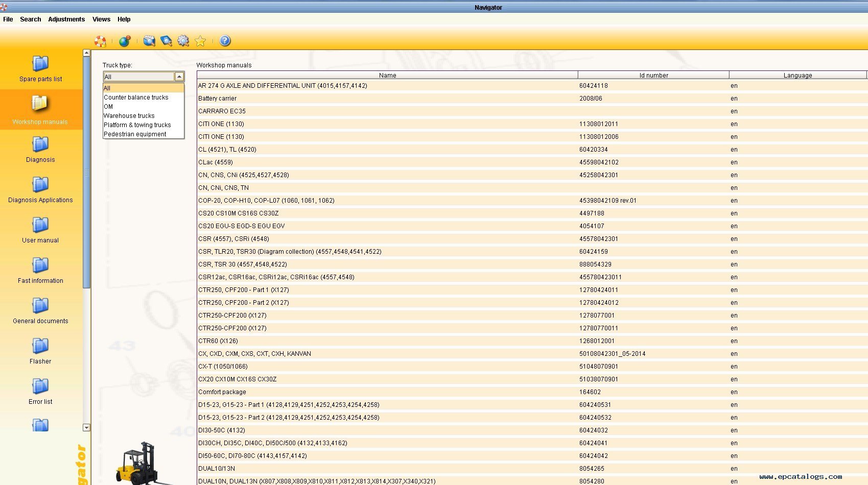Open the 'Comfort package' manual row

(532, 392)
